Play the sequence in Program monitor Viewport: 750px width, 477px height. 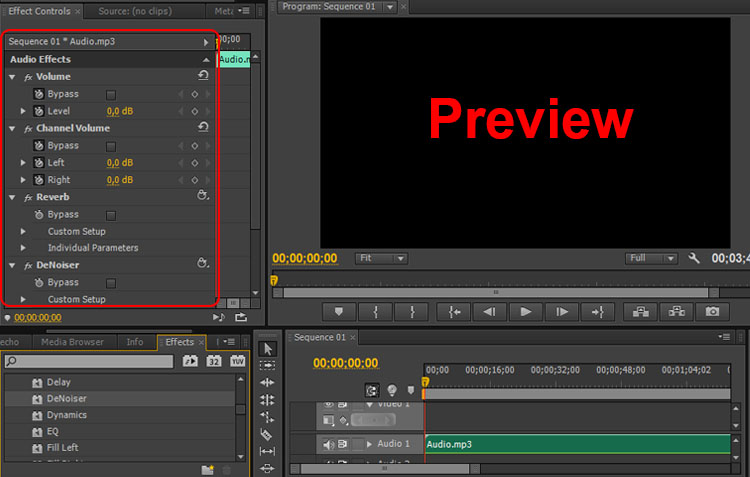[x=526, y=312]
